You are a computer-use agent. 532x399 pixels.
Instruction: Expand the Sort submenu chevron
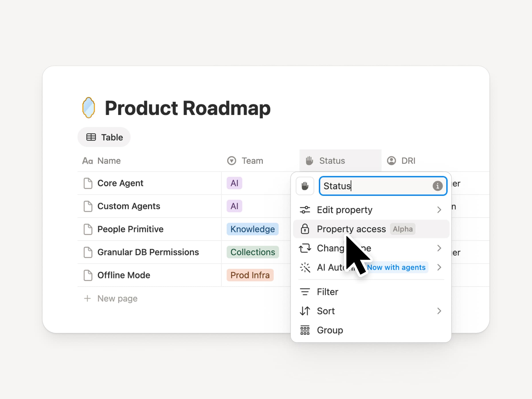click(439, 311)
